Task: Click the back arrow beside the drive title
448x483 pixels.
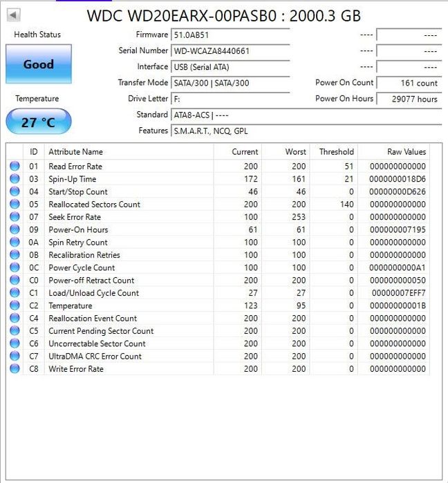Action: coord(14,15)
